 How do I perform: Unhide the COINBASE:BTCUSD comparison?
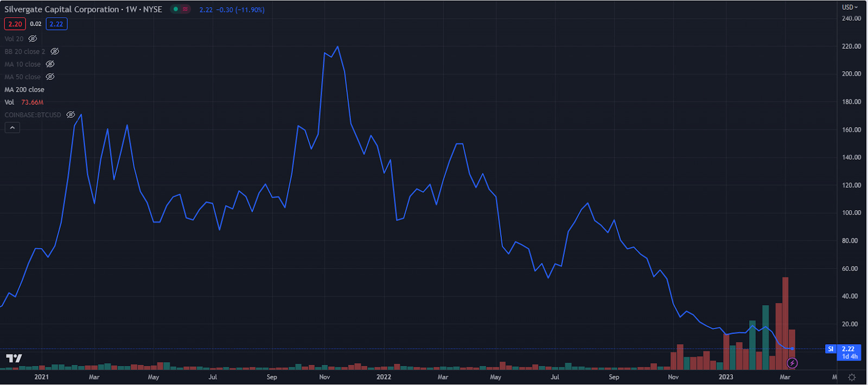tap(71, 115)
